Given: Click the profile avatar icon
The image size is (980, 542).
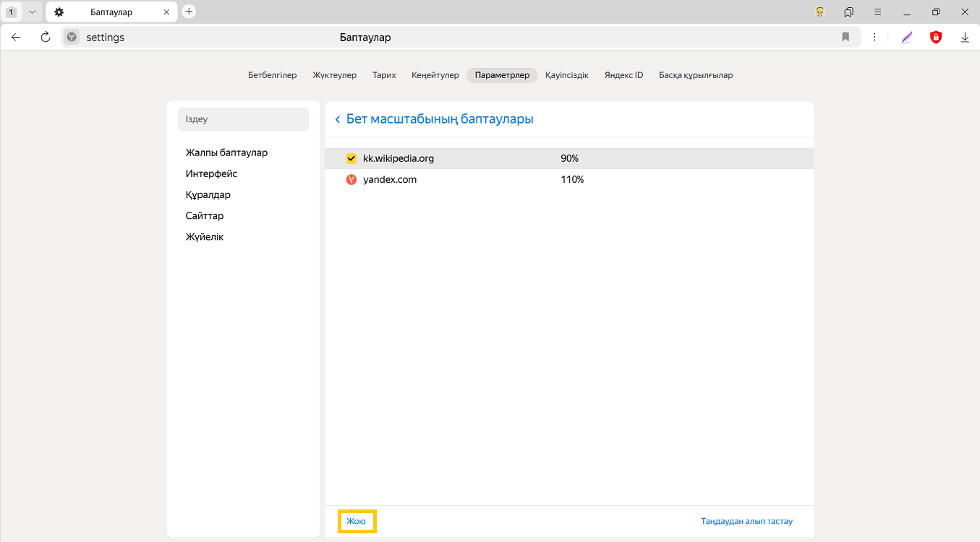Looking at the screenshot, I should 820,12.
